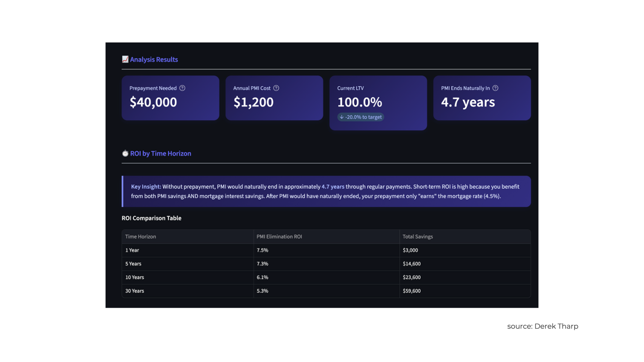Click the chart icon next to Analysis Results

125,59
